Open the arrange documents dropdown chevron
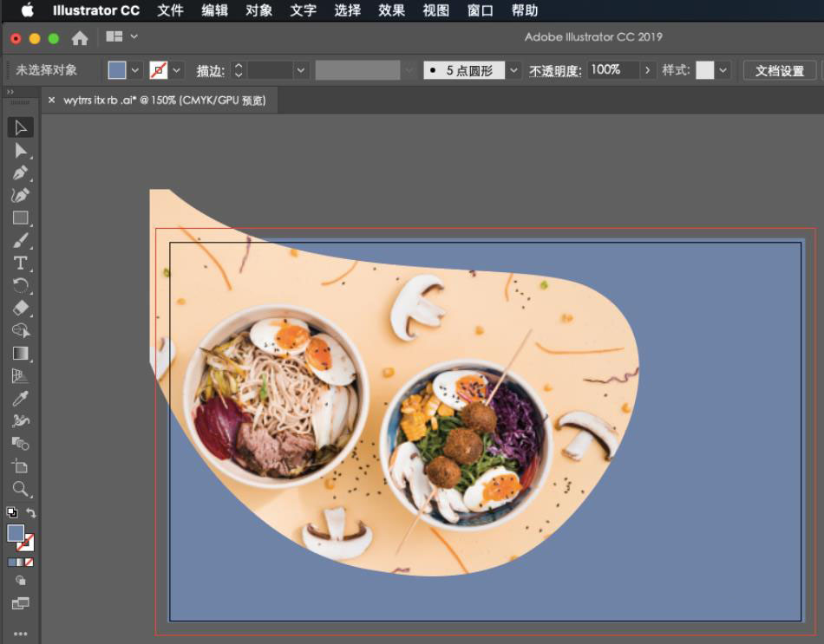 [x=134, y=36]
